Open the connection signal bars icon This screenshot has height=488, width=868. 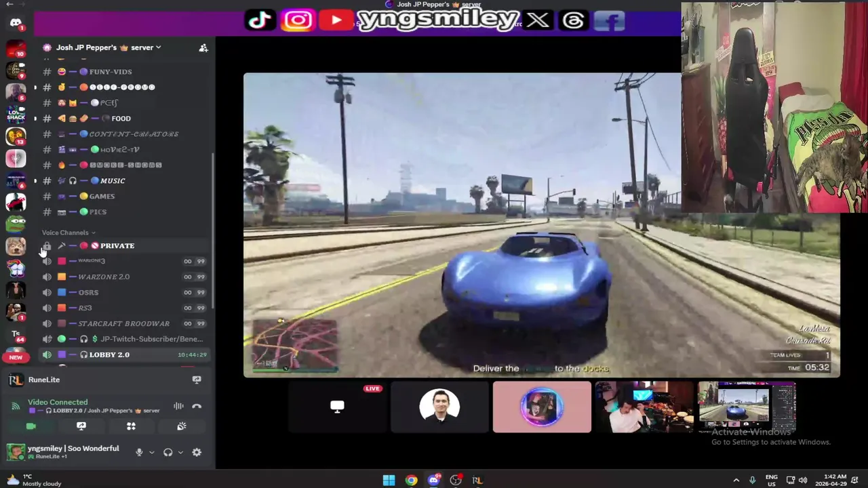16,407
